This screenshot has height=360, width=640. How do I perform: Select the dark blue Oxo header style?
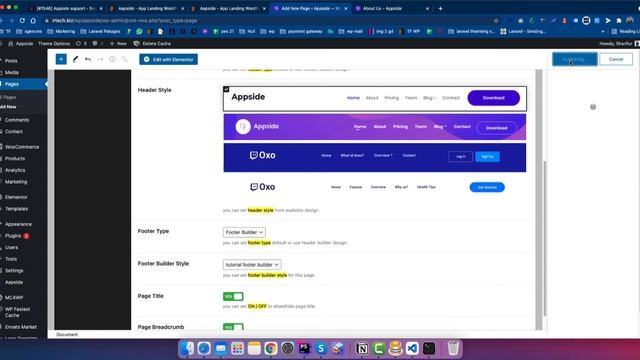pyautogui.click(x=375, y=157)
